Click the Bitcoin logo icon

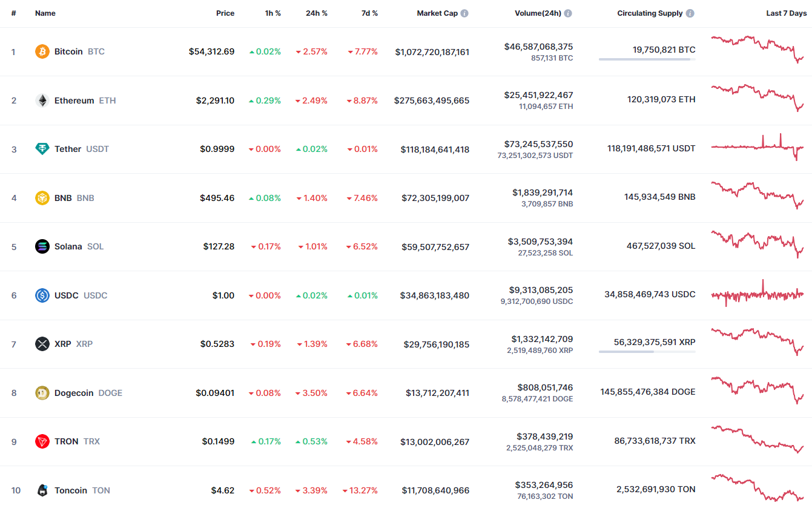coord(42,51)
